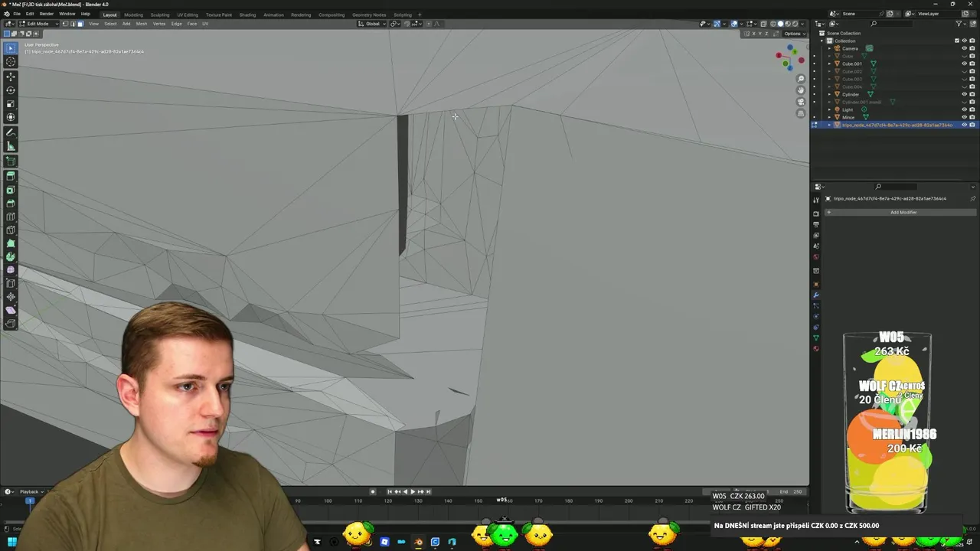
Task: Select the Rip Region tool
Action: (11, 324)
